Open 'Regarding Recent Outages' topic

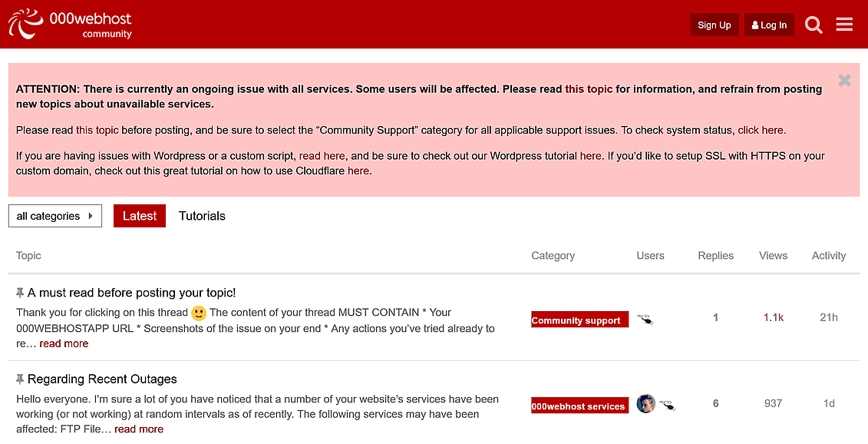point(102,379)
